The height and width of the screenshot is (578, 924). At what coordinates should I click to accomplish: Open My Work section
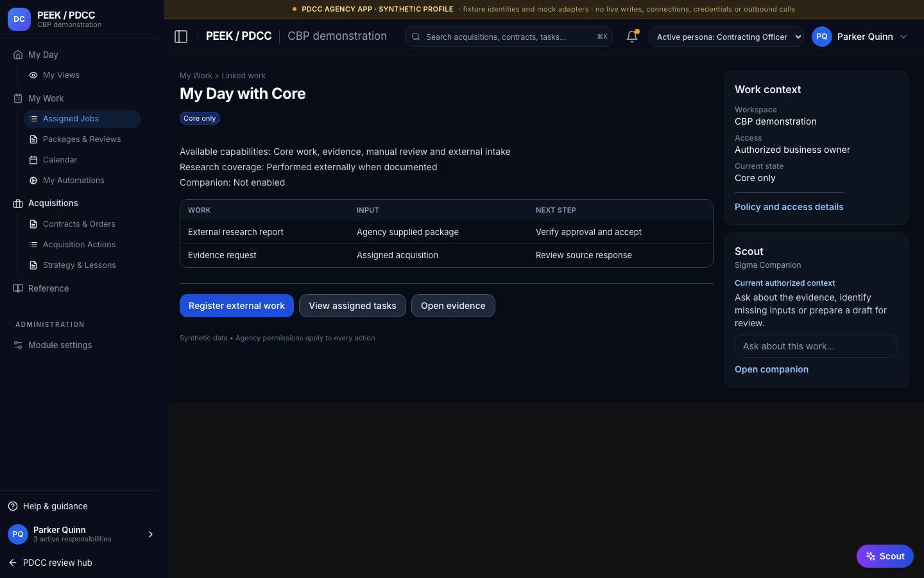[46, 98]
